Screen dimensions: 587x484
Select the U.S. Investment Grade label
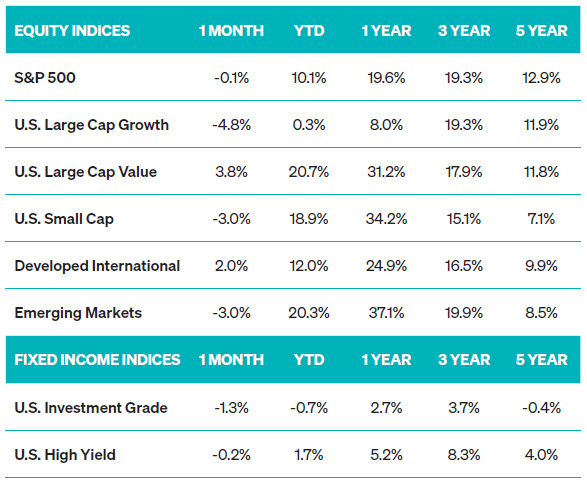(91, 408)
